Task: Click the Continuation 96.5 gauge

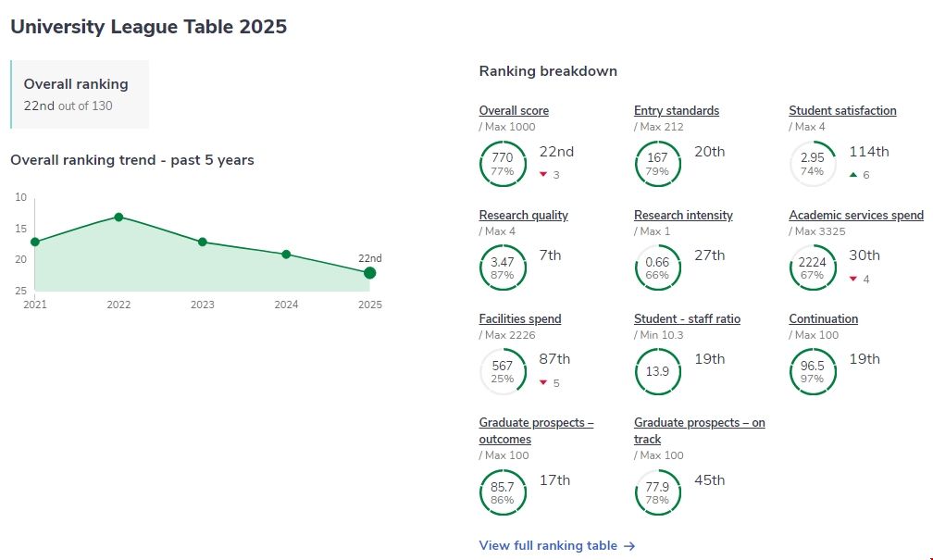Action: click(812, 372)
